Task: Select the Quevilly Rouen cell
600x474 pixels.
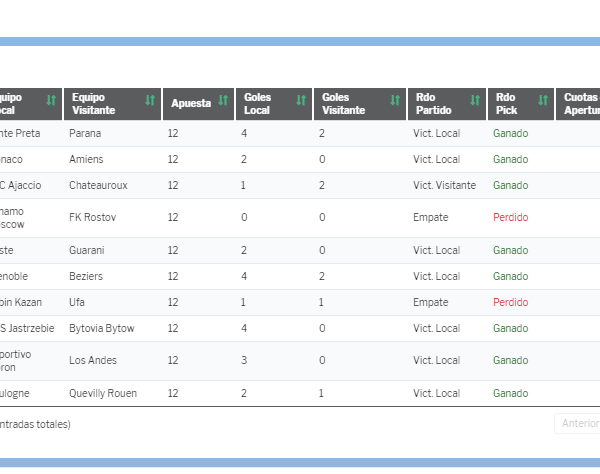Action: (103, 393)
